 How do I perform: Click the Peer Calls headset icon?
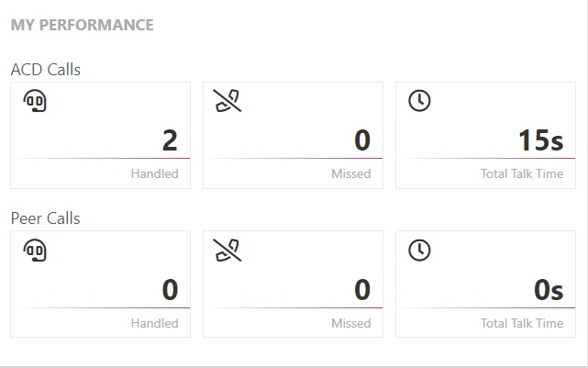click(x=35, y=251)
